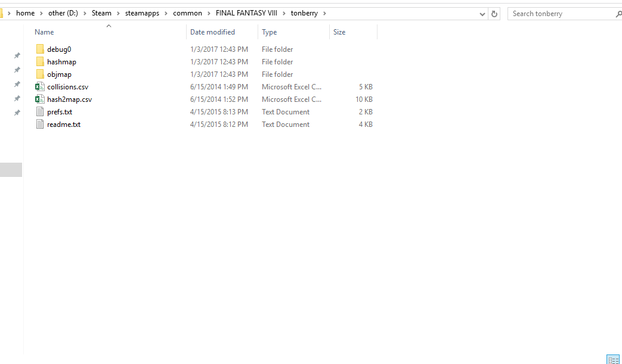Go to common folder in breadcrumb
The height and width of the screenshot is (364, 622).
[187, 13]
